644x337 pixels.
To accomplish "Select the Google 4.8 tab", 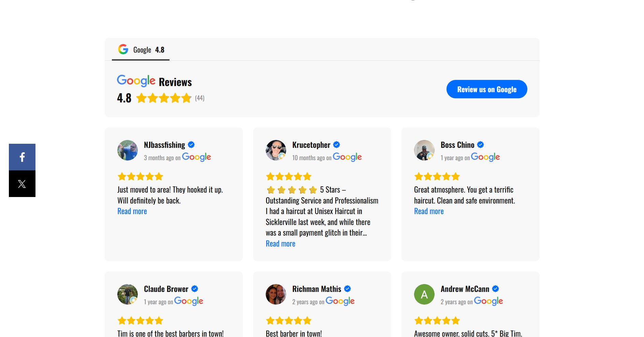I will pos(141,50).
